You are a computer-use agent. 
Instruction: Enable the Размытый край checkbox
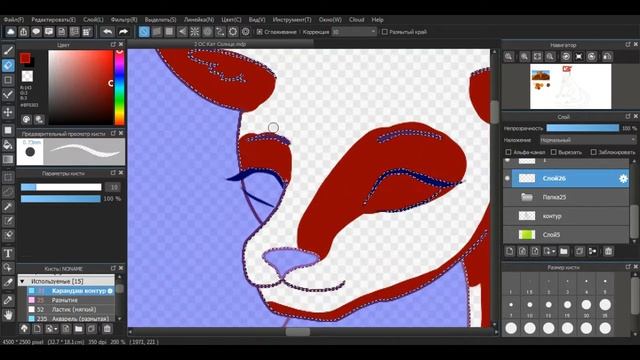tap(384, 32)
